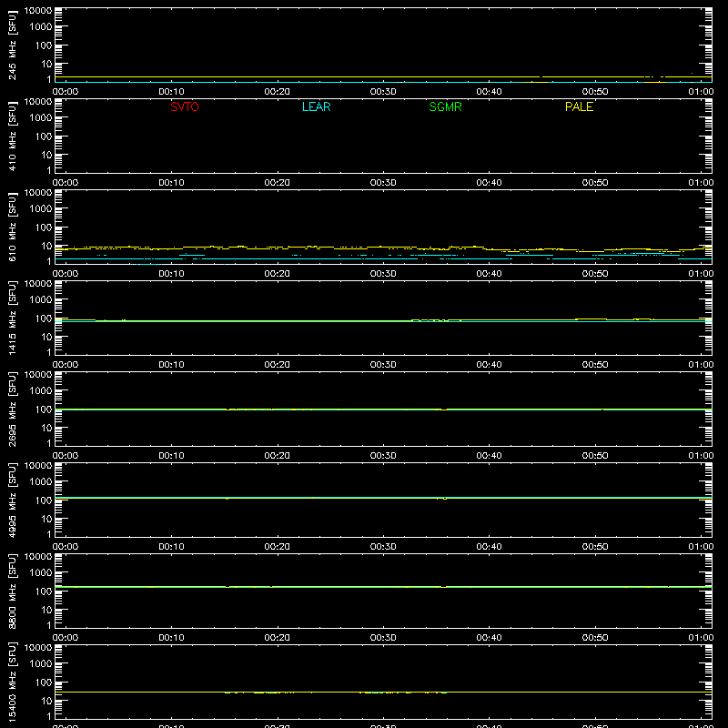Click 00:50 time label below 2695 MHz panel
The width and height of the screenshot is (728, 728).
click(595, 456)
